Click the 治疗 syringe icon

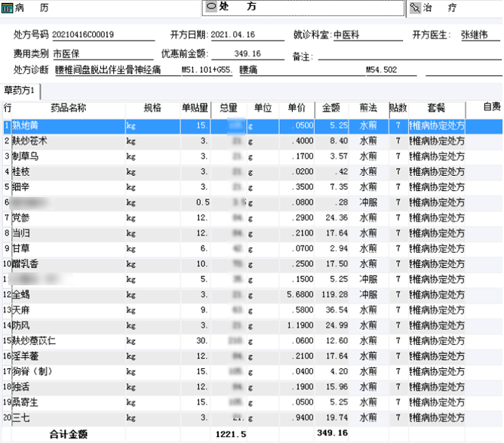(x=415, y=8)
